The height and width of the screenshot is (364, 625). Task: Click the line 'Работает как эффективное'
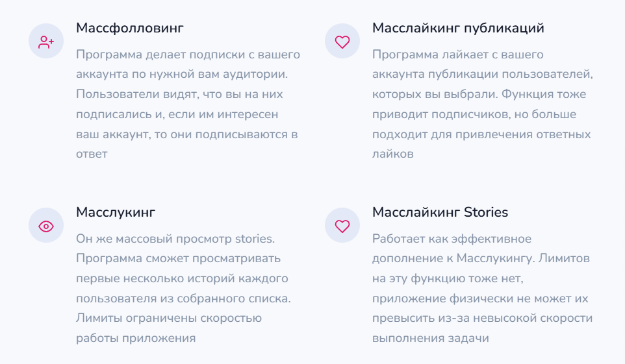(452, 239)
